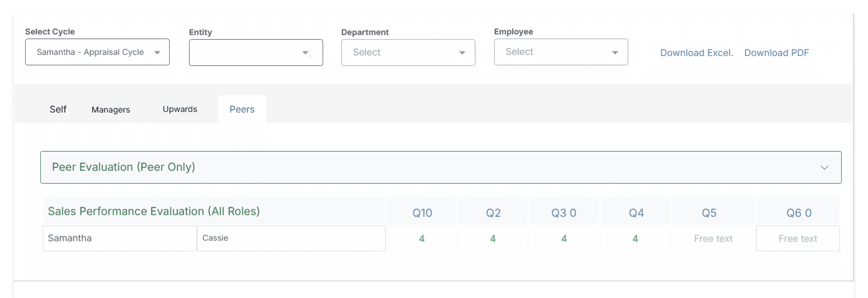Click the Q10 column header
This screenshot has width=868, height=298.
click(x=422, y=213)
